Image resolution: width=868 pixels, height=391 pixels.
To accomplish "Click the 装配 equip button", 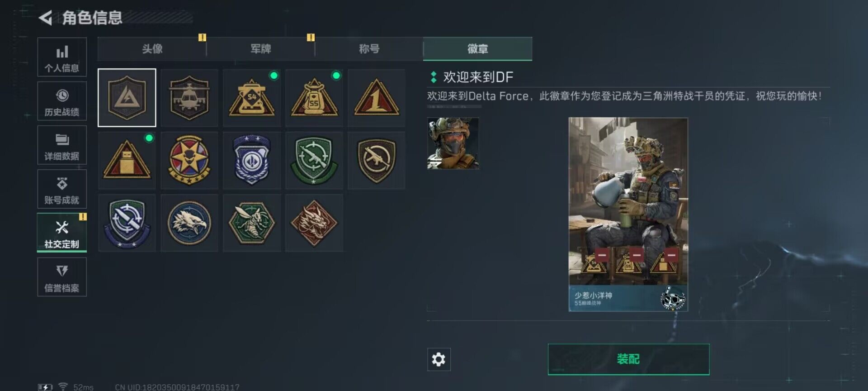I will click(628, 359).
